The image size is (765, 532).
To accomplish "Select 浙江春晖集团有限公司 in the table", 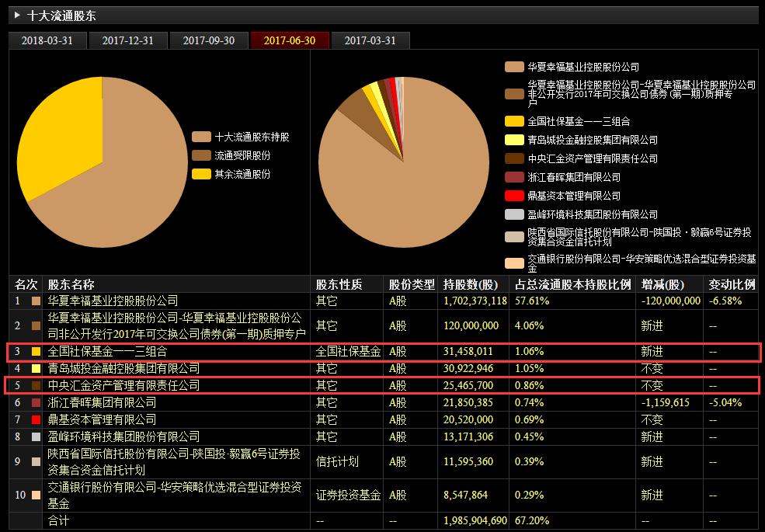I will pos(103,402).
